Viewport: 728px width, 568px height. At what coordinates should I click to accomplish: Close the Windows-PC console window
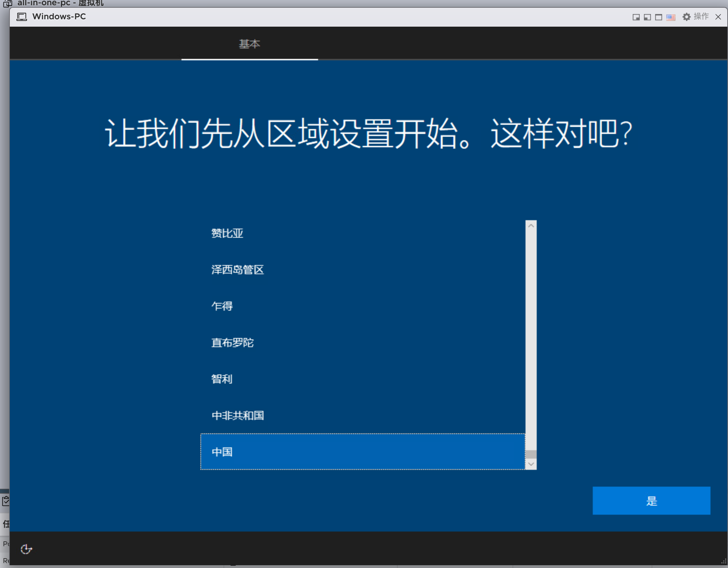(x=718, y=17)
